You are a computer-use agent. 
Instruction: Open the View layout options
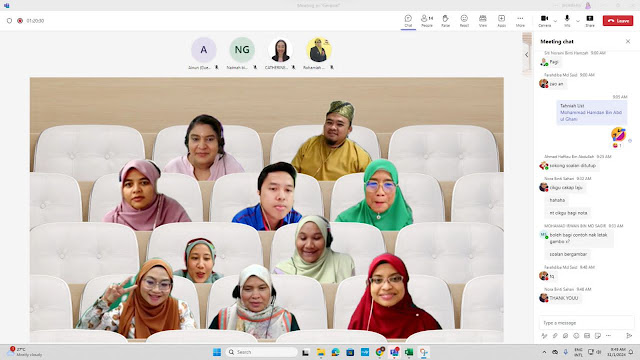point(483,21)
